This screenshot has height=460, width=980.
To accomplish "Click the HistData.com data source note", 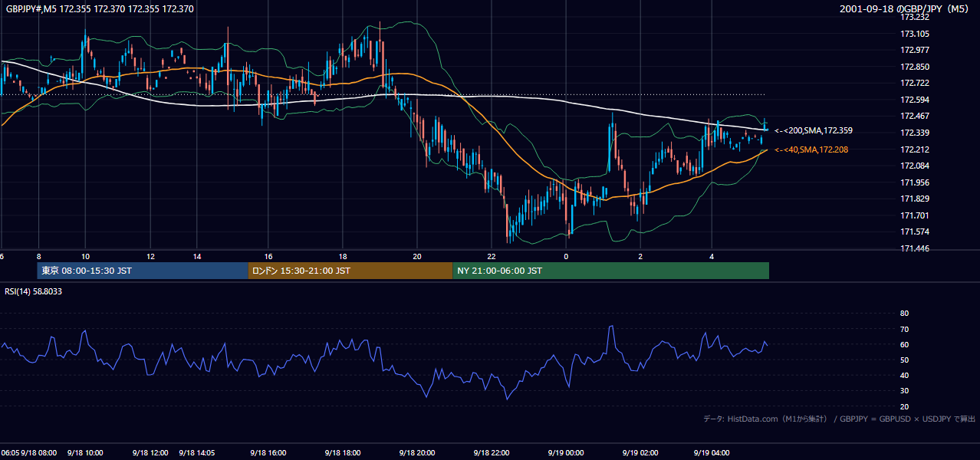I will tap(839, 419).
